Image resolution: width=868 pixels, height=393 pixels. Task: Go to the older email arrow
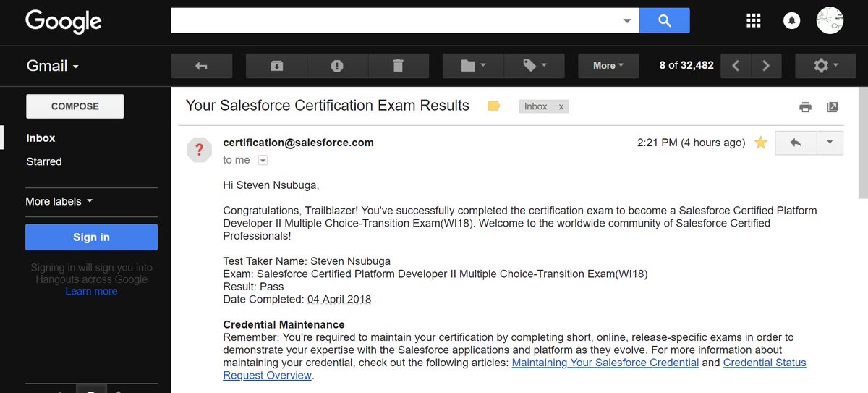coord(766,66)
